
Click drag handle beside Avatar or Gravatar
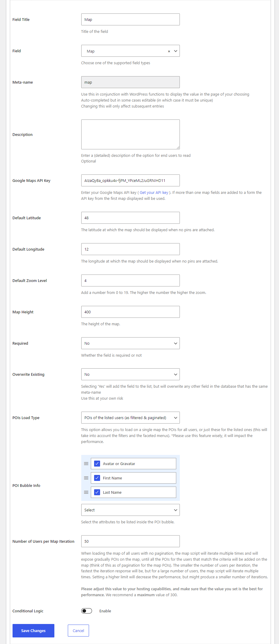point(86,464)
